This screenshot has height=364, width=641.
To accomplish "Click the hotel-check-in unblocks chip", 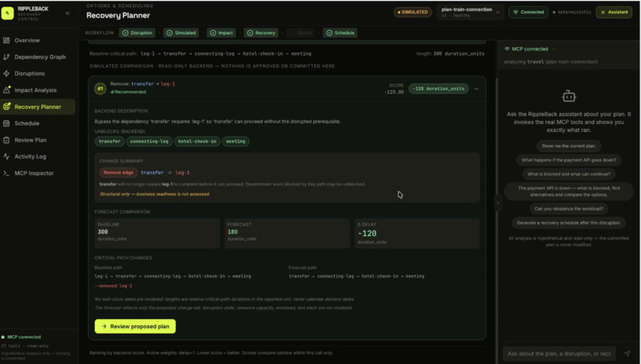I will coord(197,141).
